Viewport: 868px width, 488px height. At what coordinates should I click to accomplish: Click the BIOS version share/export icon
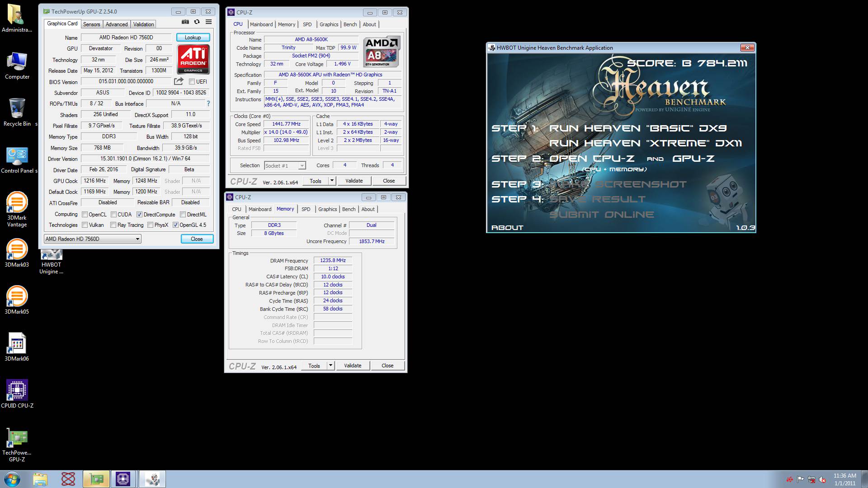pos(179,81)
